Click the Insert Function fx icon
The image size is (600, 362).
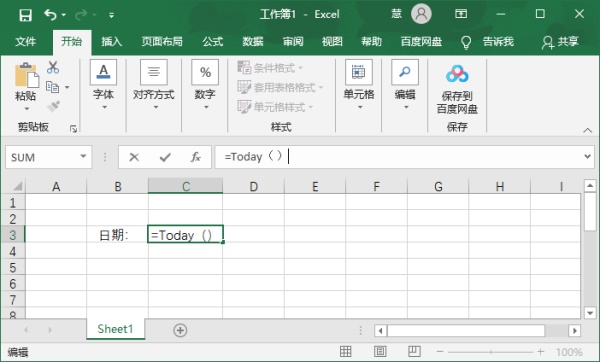(x=196, y=157)
